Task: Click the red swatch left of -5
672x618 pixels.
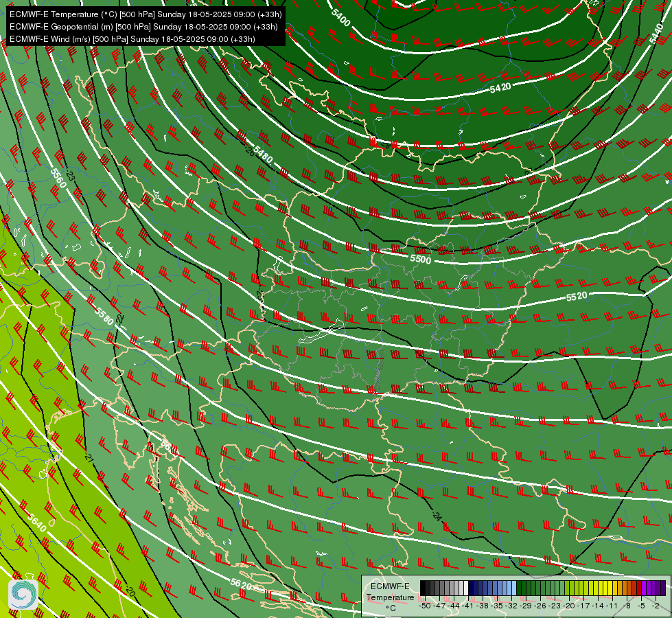Action: [639, 588]
